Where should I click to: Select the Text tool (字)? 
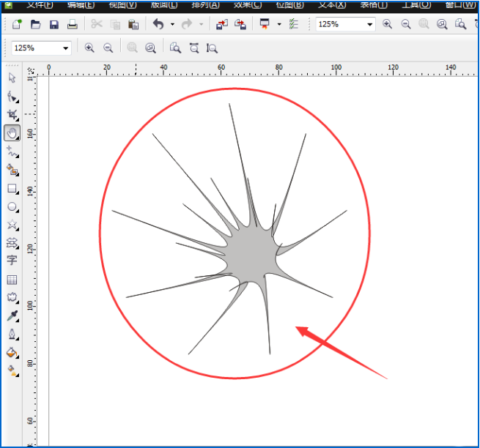click(x=12, y=261)
